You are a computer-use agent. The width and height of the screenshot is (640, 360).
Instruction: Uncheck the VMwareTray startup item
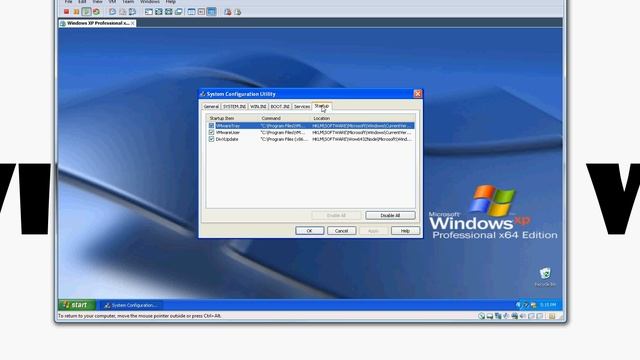pos(211,126)
